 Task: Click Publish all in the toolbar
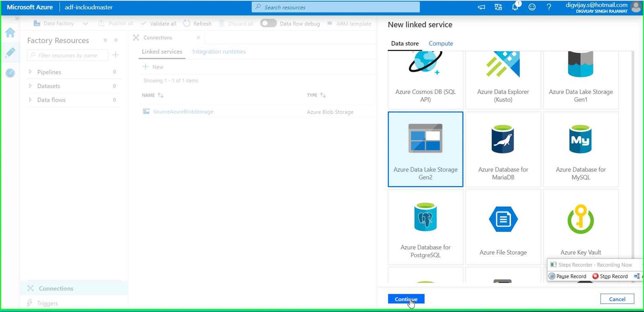[116, 23]
